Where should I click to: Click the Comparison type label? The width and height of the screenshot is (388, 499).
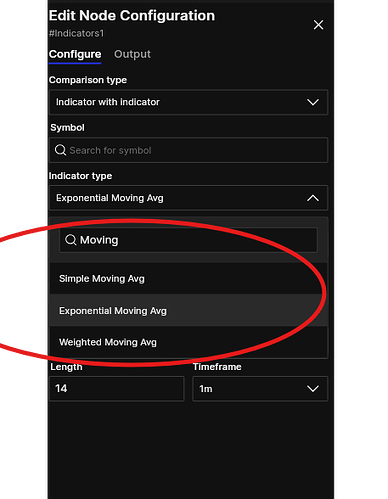(88, 80)
